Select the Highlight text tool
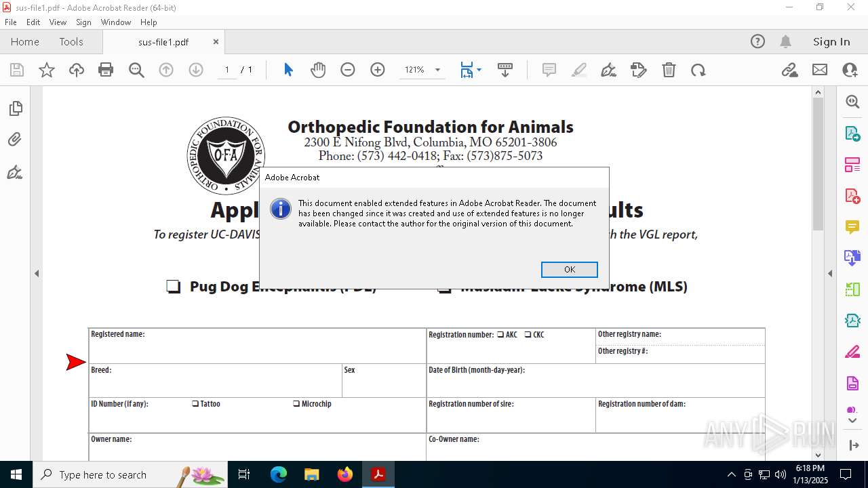Viewport: 868px width, 488px height. point(579,70)
